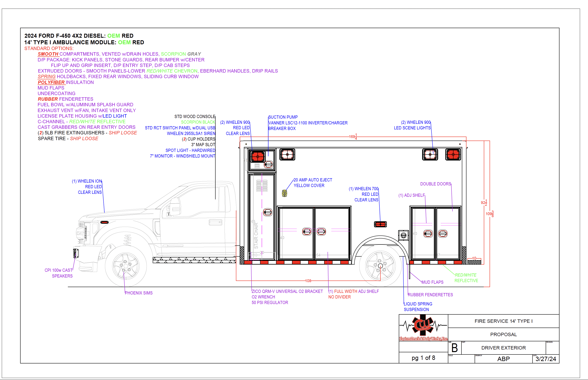Click the drawn-by initials 'ABP'
Viewport: 588px width, 380px height.
pos(504,359)
